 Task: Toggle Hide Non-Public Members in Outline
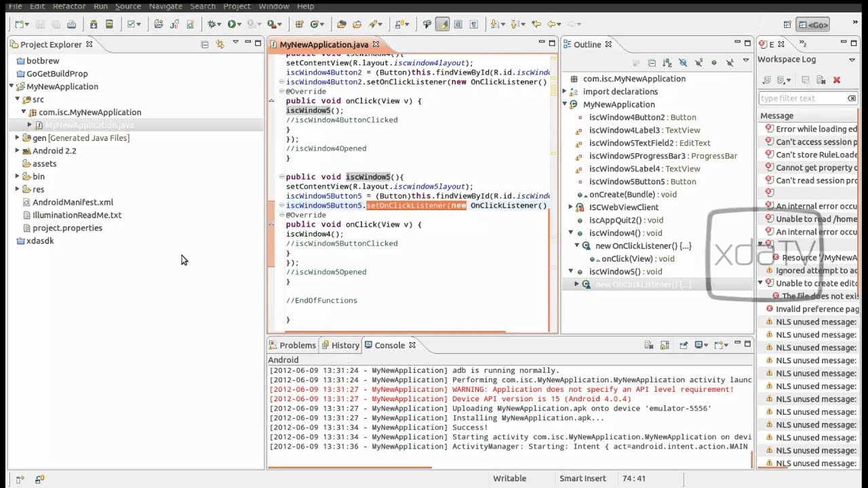[x=714, y=63]
